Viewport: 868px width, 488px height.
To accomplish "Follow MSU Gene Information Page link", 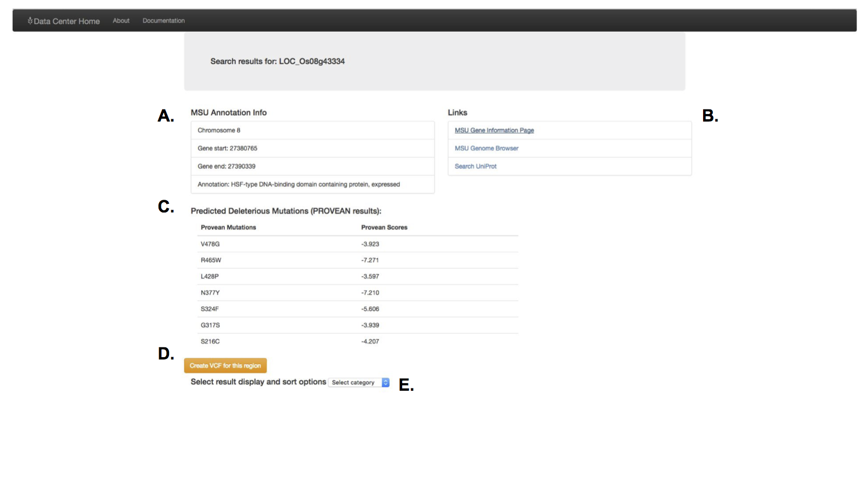I will pos(494,130).
